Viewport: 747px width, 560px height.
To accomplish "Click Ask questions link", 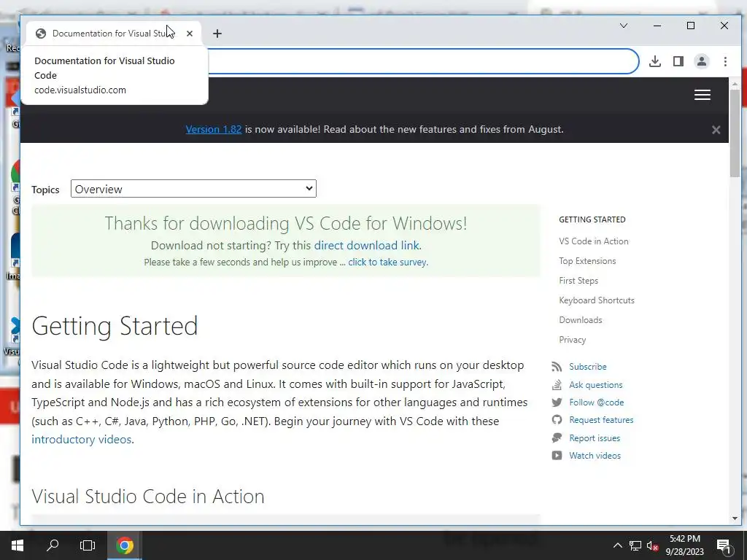I will (595, 385).
